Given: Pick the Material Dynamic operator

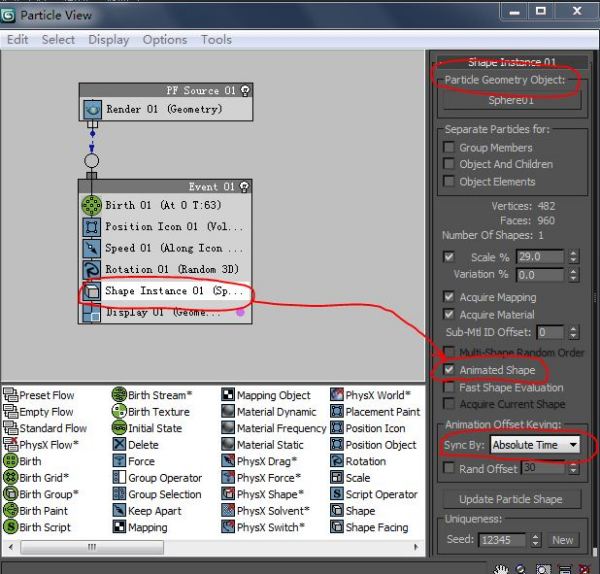Looking at the screenshot, I should pyautogui.click(x=269, y=412).
